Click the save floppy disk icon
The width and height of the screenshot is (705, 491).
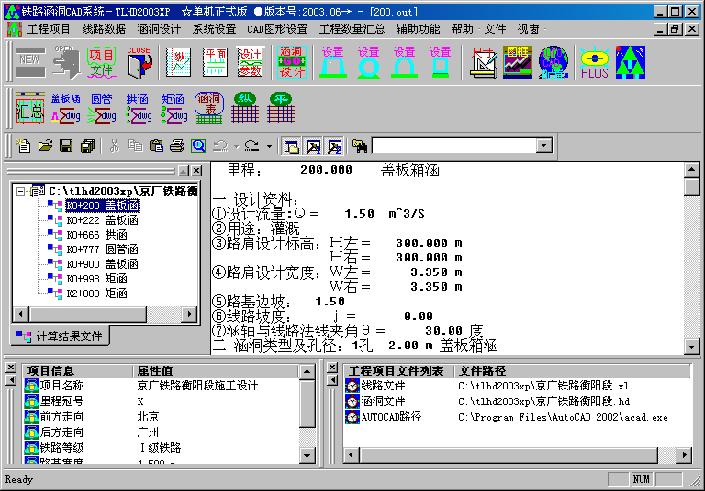pos(66,146)
